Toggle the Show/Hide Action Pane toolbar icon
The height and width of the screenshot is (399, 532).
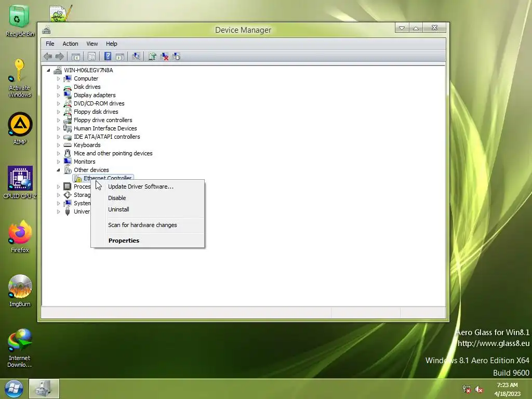click(120, 56)
